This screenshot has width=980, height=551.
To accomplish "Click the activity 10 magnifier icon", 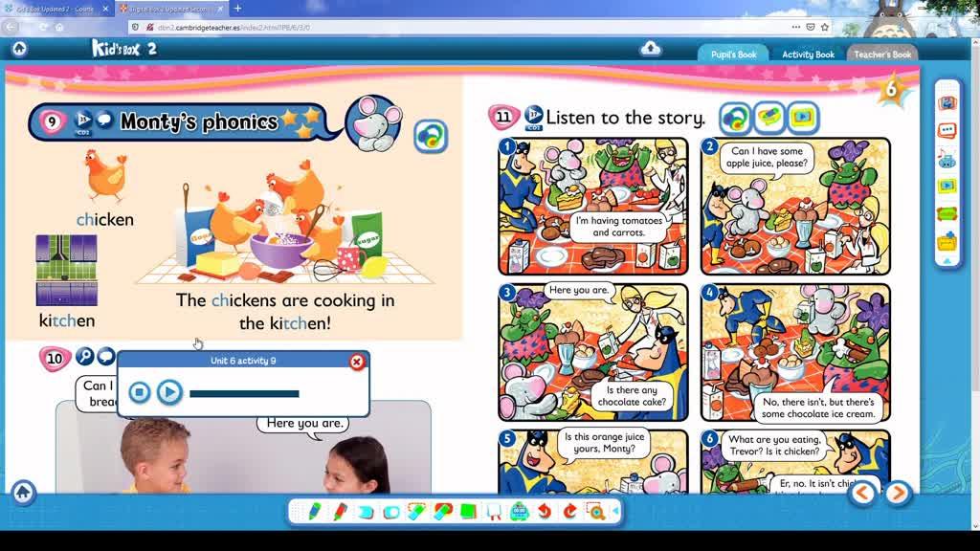I will tap(84, 356).
